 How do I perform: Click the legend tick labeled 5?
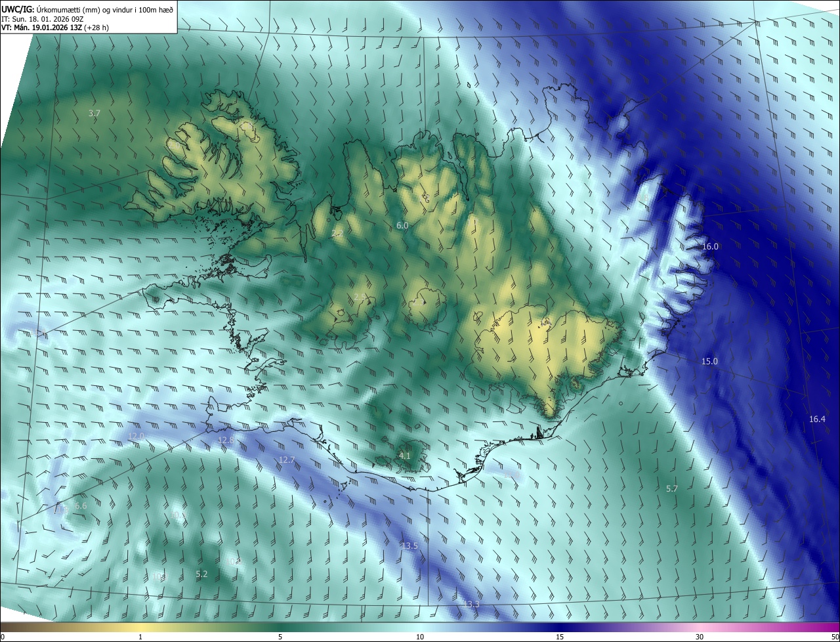(280, 637)
